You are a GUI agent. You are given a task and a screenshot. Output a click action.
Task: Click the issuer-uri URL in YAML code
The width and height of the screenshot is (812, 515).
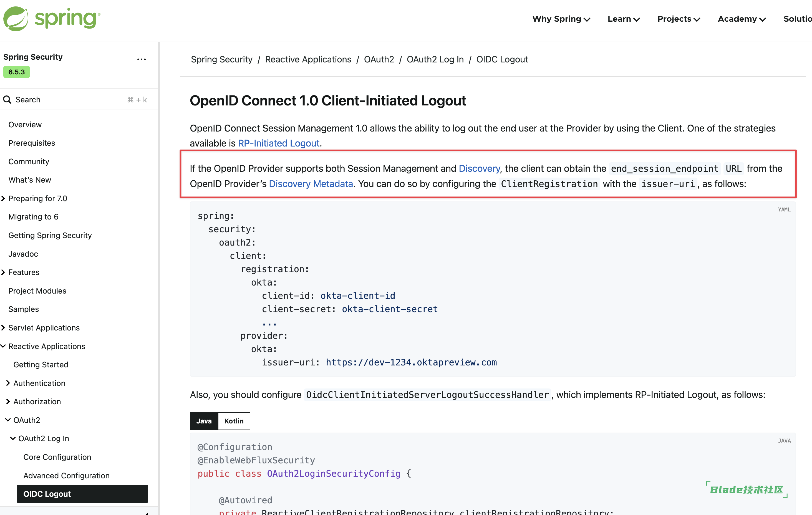[x=411, y=362]
